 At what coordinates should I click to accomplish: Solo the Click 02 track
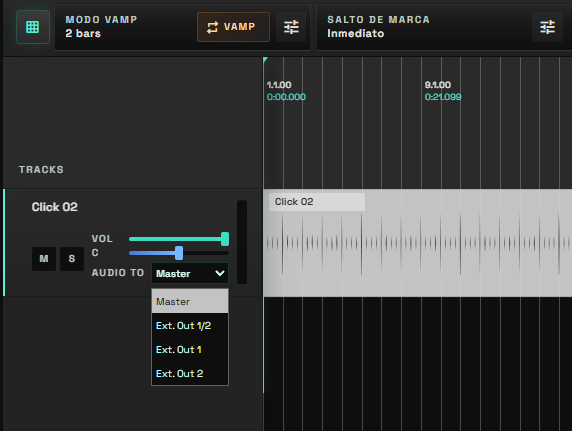point(72,259)
